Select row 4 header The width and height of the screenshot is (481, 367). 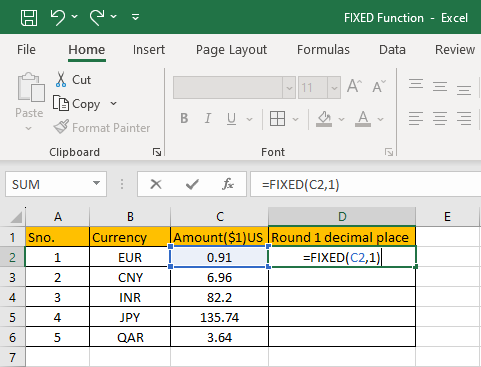(12, 297)
